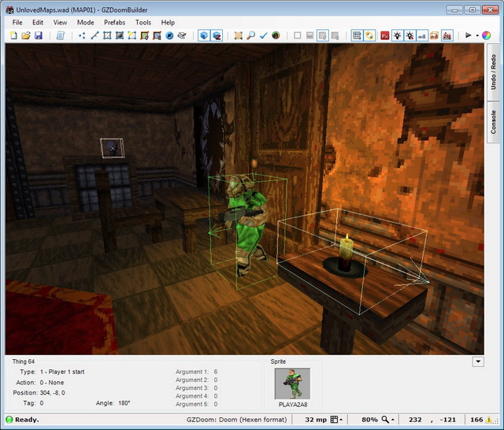The image size is (504, 430).
Task: Toggle the grid button in the toolbar
Action: tap(357, 35)
